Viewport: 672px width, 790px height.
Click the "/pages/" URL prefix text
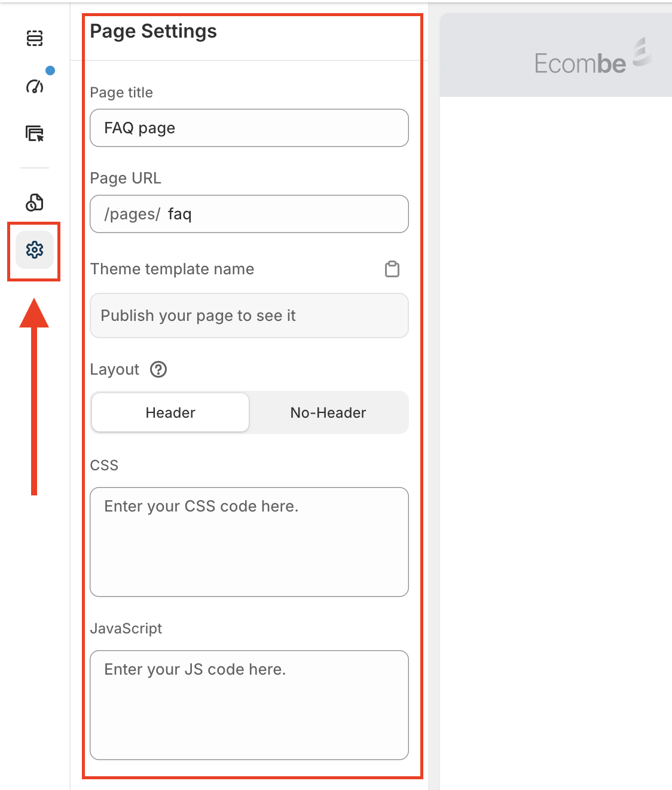[x=132, y=215]
